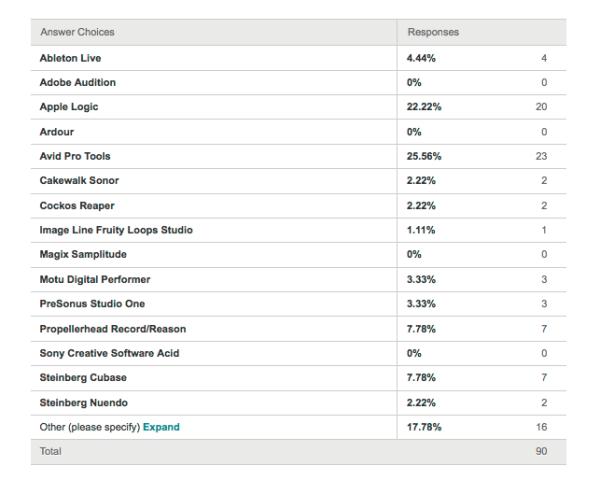
Task: Click the Ardour answer choice label
Action: [57, 132]
